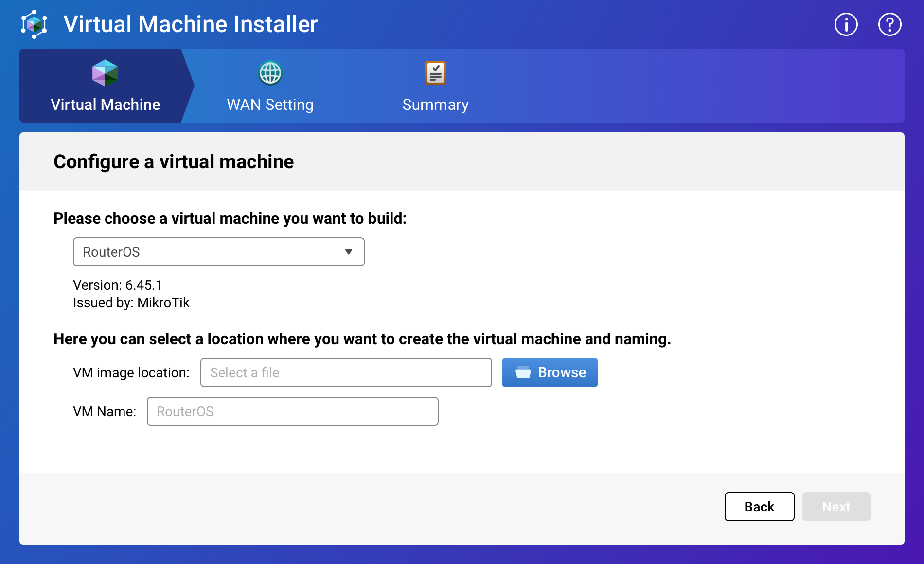This screenshot has width=924, height=564.
Task: Click the Virtual Machine cube icon
Action: coord(105,73)
